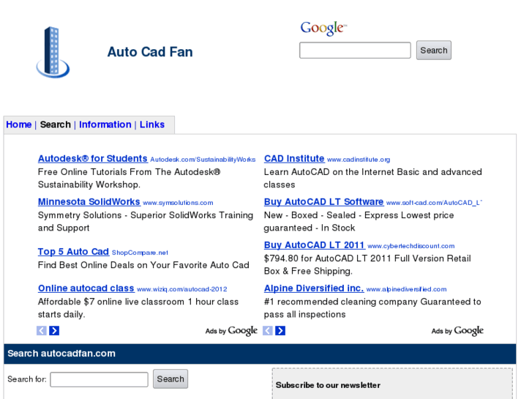
Task: Click next arrow under left ad column
Action: click(54, 330)
